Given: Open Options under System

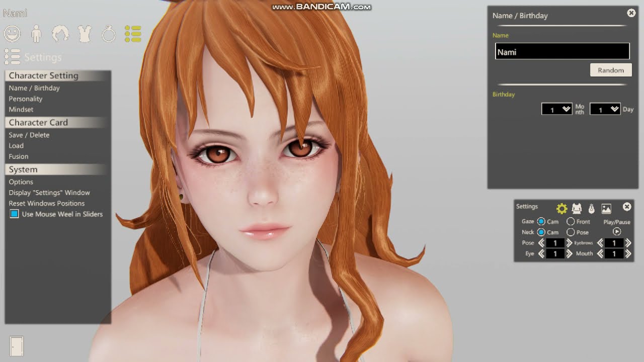Looking at the screenshot, I should pos(21,182).
